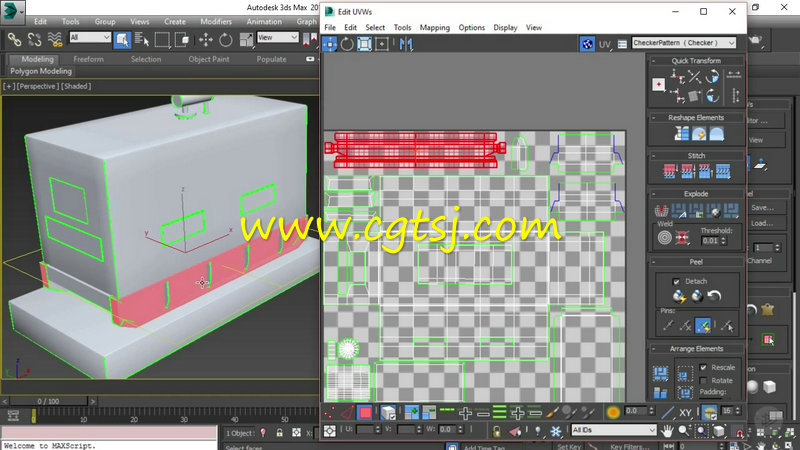Click the first Stitch to target icon

[669, 171]
